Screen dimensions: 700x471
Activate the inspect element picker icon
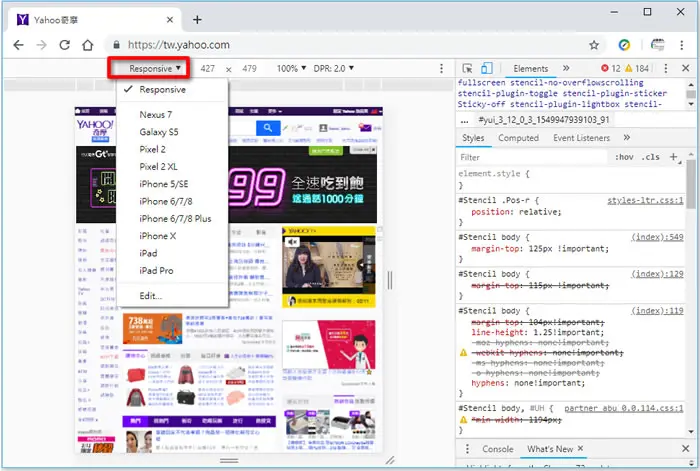(467, 68)
